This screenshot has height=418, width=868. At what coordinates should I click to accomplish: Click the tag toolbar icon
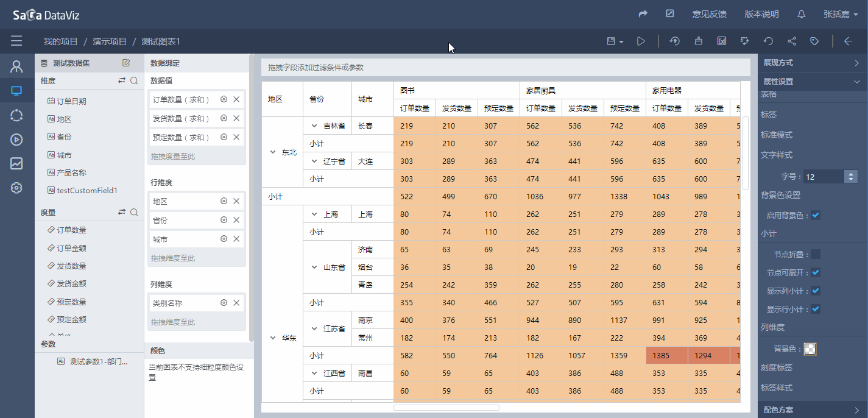[814, 41]
